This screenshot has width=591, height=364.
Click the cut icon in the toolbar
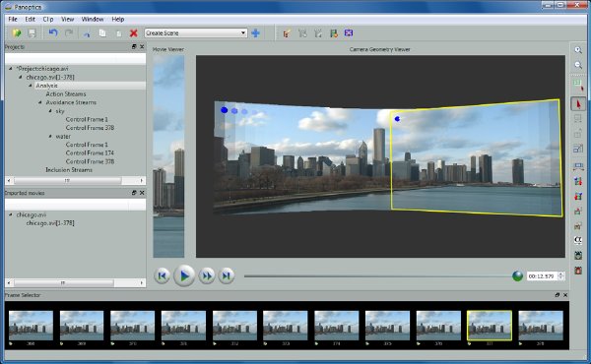(x=87, y=33)
